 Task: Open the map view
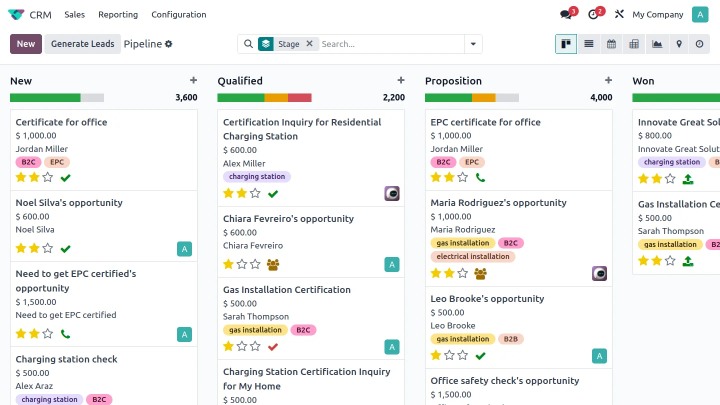(679, 44)
